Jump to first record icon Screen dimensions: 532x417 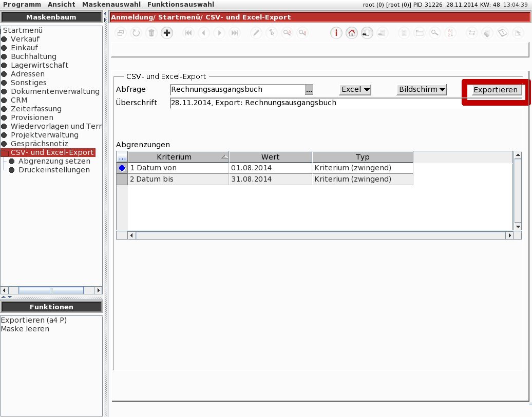coord(188,33)
